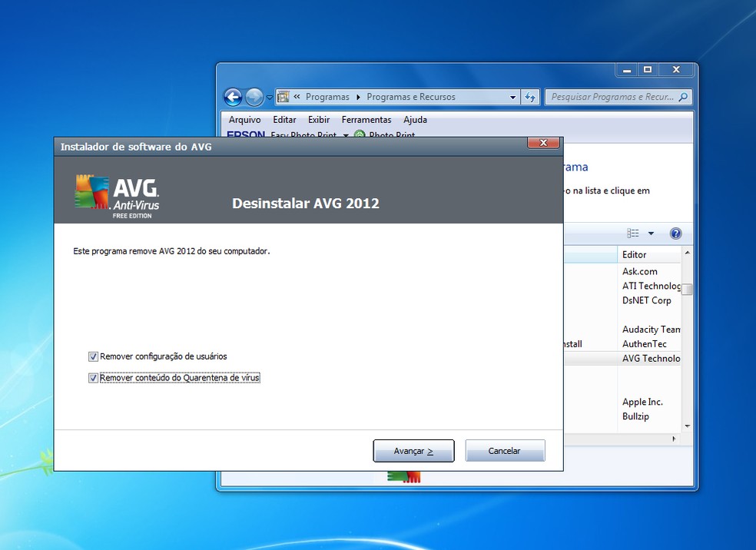
Task: Uncheck Remover conteúdo do Quarentena de vírus
Action: pos(93,378)
